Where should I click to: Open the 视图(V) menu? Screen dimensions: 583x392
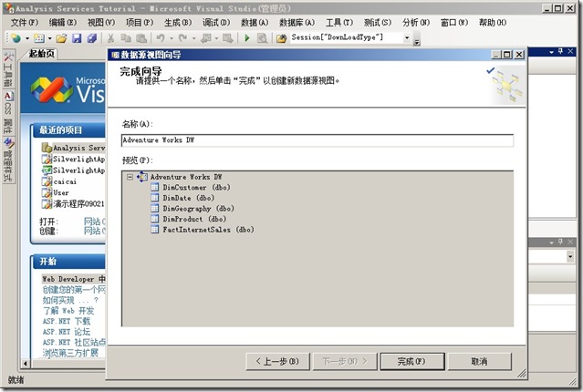[101, 23]
